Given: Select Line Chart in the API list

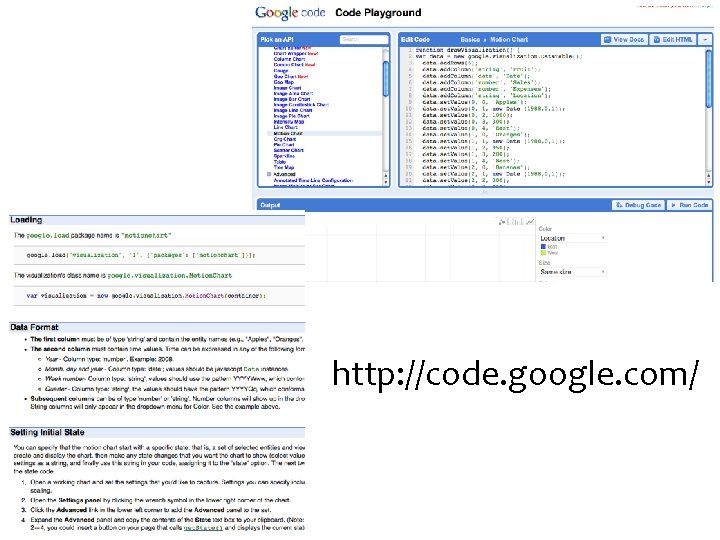Looking at the screenshot, I should pyautogui.click(x=286, y=127).
